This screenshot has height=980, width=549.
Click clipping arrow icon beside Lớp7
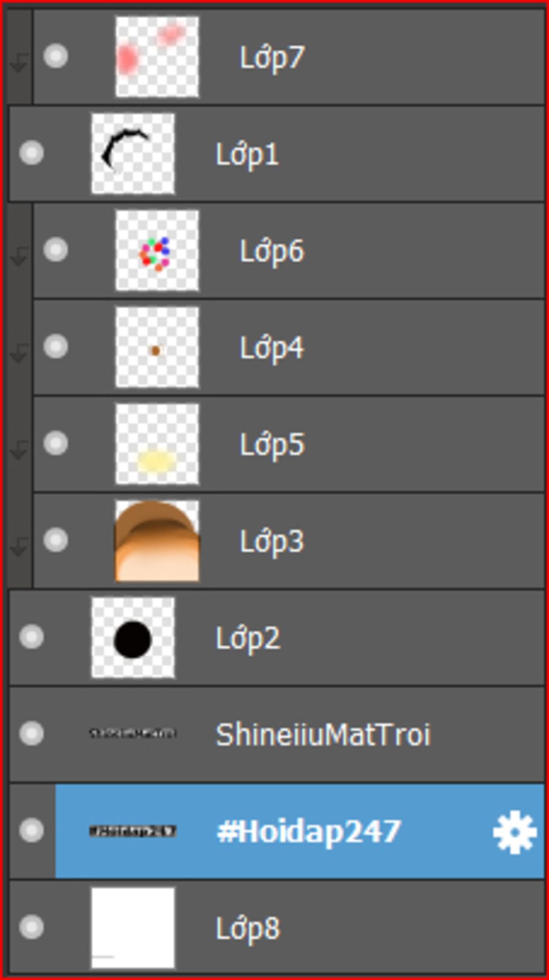pyautogui.click(x=19, y=64)
